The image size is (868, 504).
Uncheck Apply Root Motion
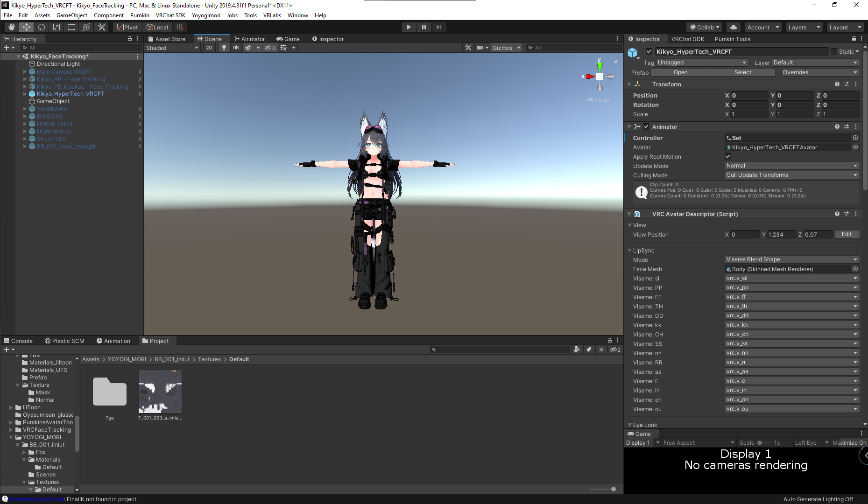pos(728,156)
